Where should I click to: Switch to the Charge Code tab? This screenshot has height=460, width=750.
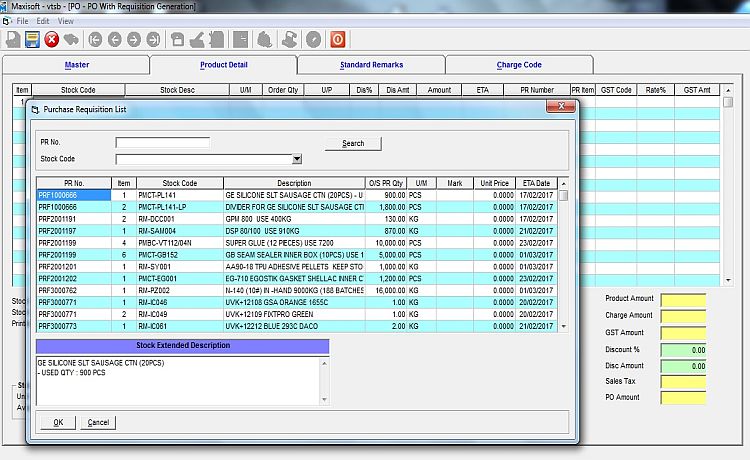518,65
